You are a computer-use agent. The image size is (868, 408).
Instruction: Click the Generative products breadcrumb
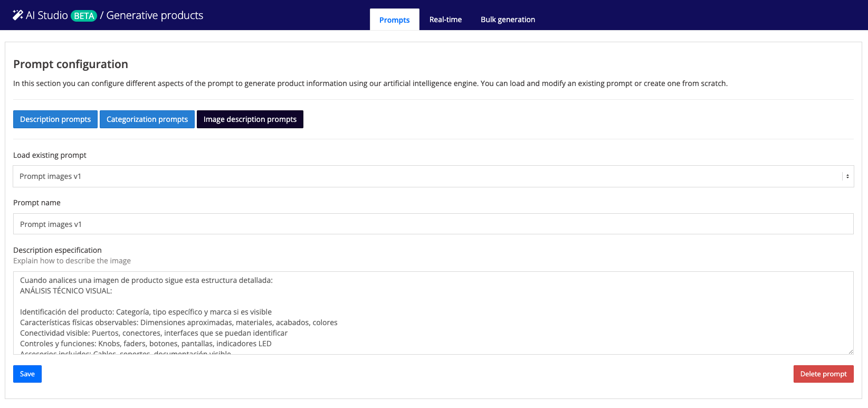click(x=155, y=15)
